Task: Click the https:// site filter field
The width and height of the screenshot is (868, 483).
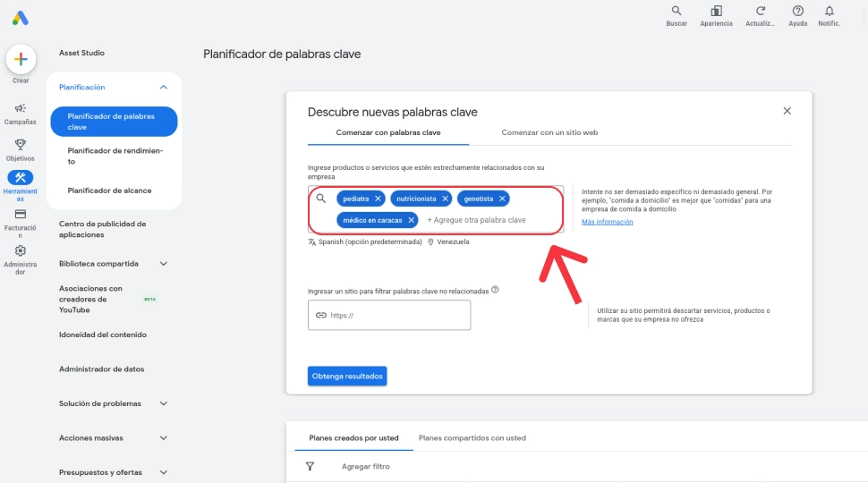Action: click(x=389, y=316)
